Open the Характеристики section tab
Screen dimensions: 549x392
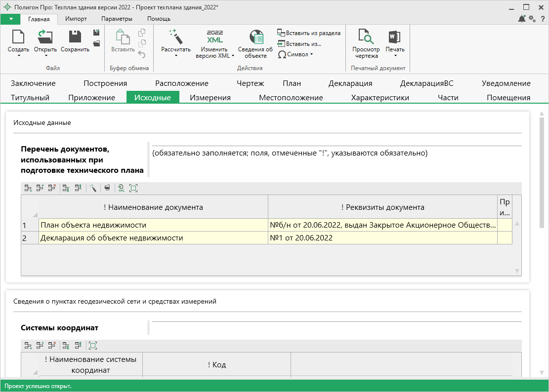coord(380,98)
